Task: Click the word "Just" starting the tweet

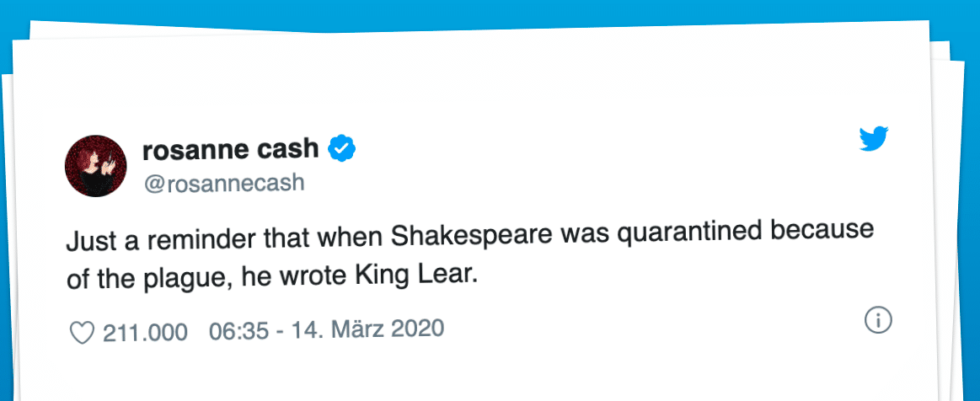Action: tap(86, 243)
